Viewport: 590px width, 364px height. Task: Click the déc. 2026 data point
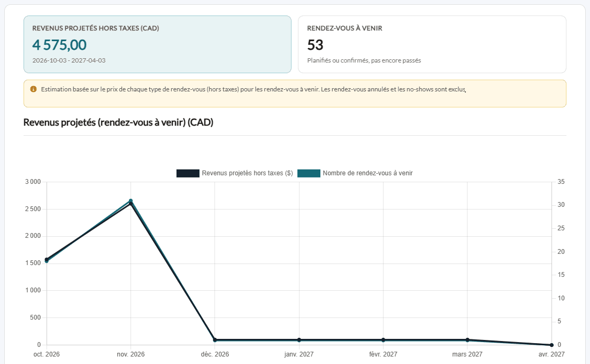coord(215,339)
